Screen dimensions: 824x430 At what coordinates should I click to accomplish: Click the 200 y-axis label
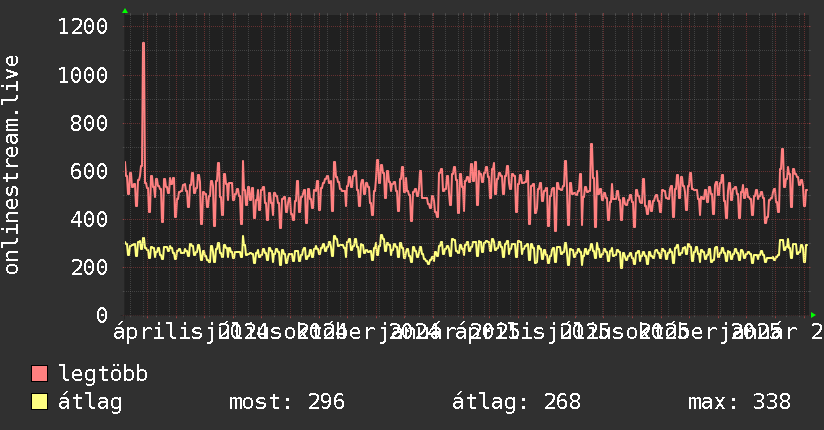pos(89,267)
